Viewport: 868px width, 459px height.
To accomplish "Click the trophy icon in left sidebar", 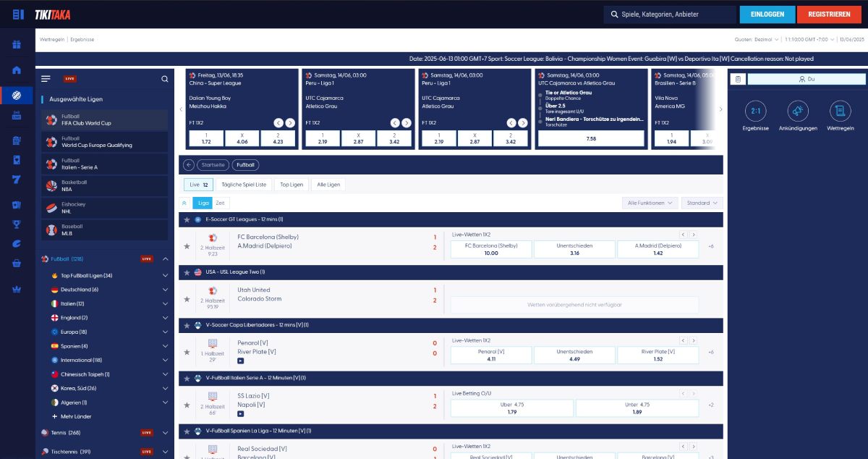I will tap(17, 224).
